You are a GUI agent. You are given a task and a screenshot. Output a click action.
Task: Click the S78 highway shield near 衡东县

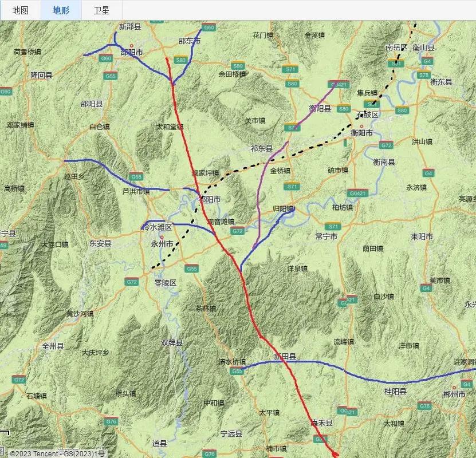423,74
